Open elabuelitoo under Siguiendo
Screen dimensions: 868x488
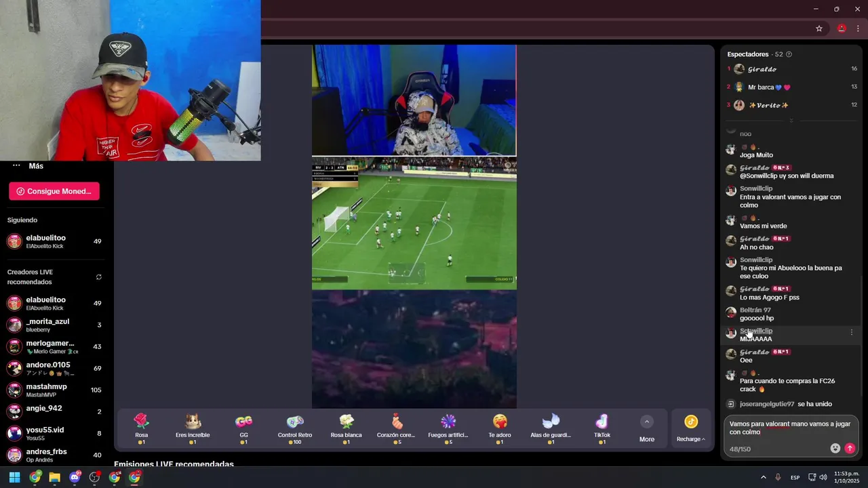pyautogui.click(x=54, y=241)
